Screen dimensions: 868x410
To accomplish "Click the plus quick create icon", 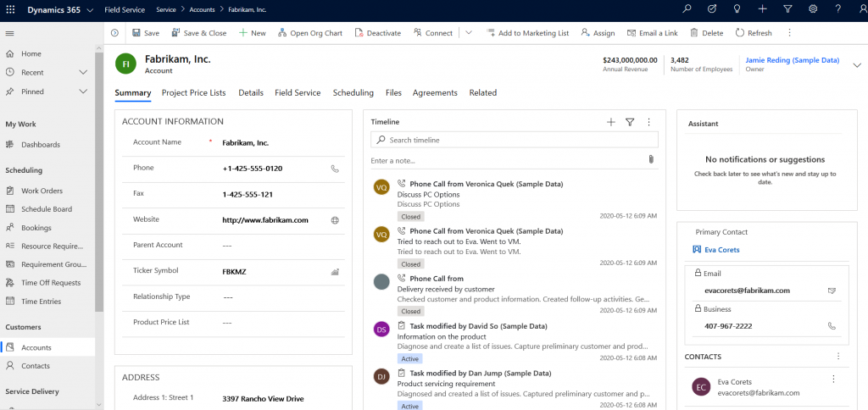I will 762,8.
